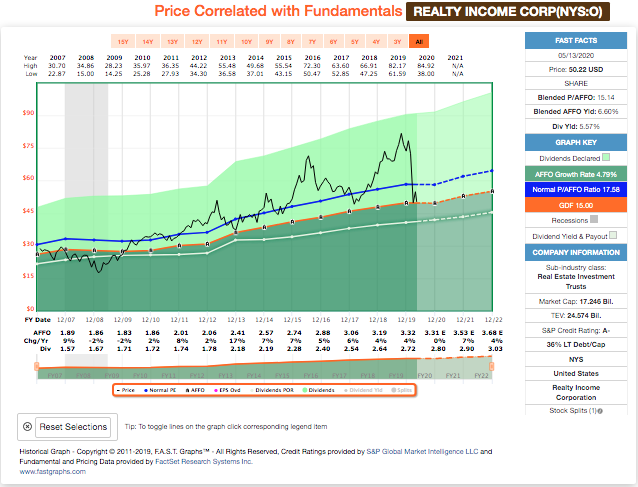This screenshot has height=487, width=638.
Task: Toggle the Price line legend item
Action: tap(126, 390)
